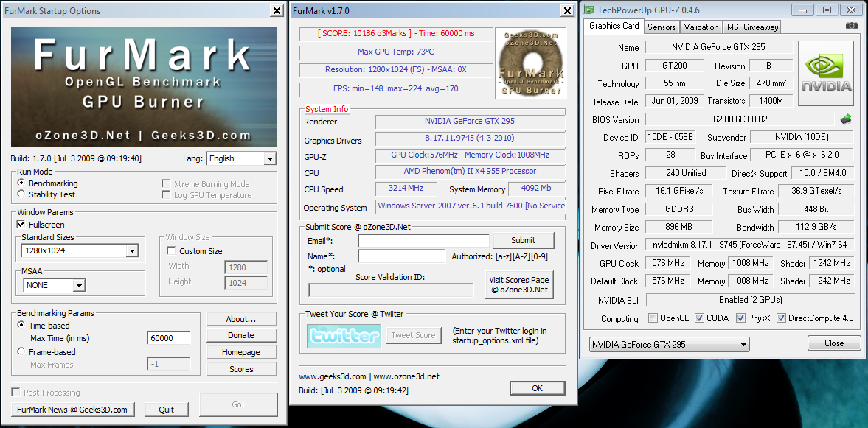The height and width of the screenshot is (428, 868).
Task: Open the MSAA NONE dropdown
Action: 55,285
